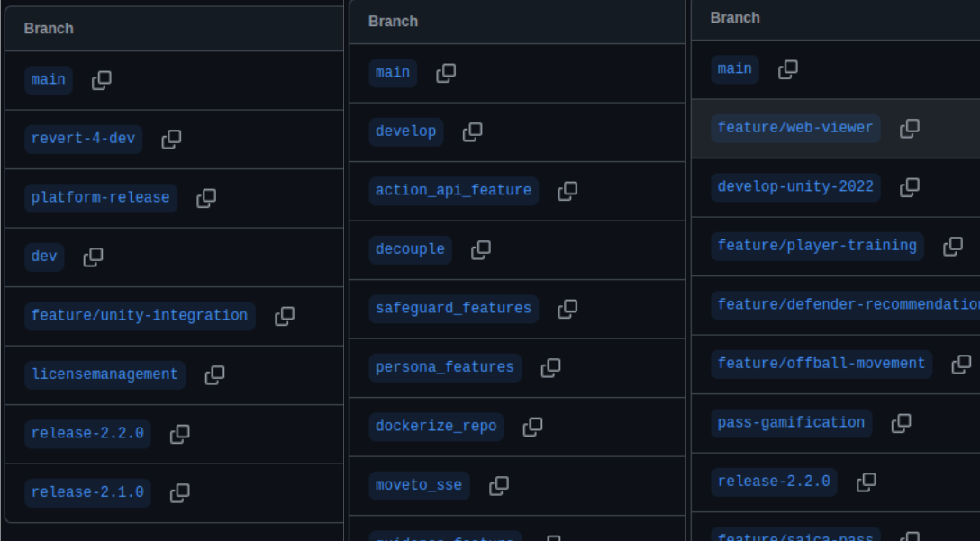Open the main branch in first table
Image resolution: width=980 pixels, height=541 pixels.
click(48, 80)
